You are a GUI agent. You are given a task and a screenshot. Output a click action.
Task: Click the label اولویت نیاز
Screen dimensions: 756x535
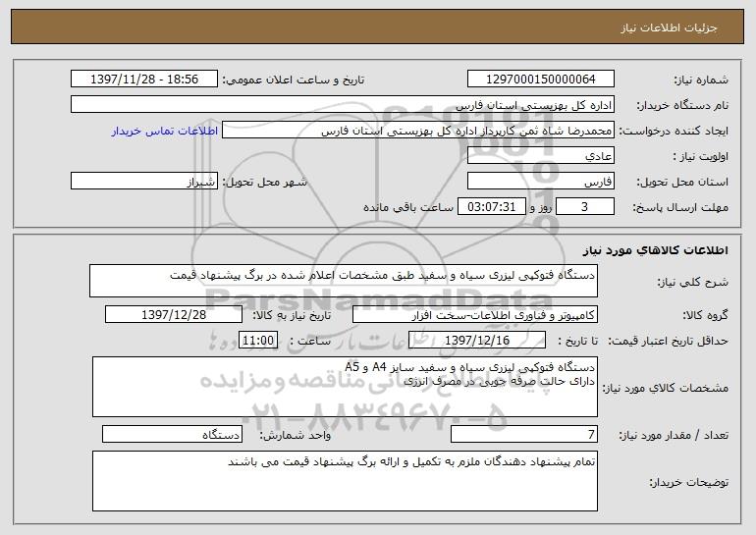(x=701, y=156)
